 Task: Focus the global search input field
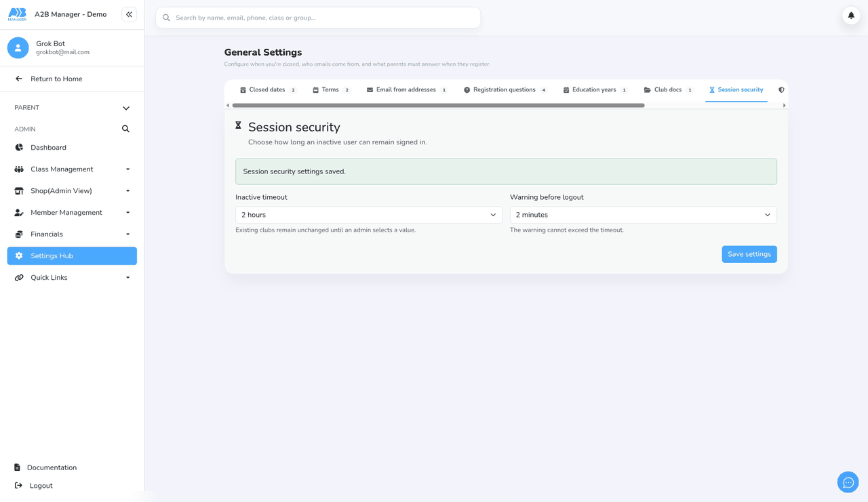[318, 18]
